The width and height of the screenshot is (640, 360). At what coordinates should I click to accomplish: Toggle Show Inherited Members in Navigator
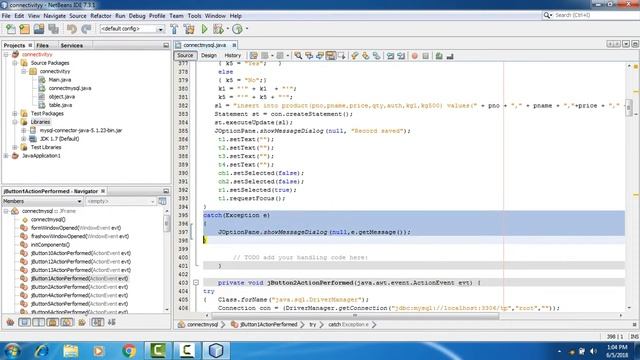[x=10, y=322]
